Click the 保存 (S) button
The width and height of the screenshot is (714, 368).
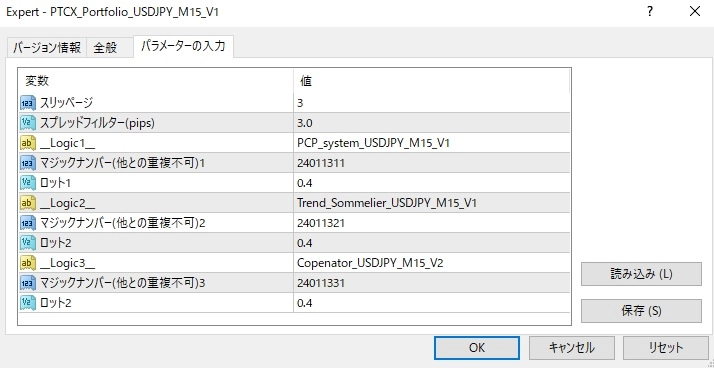point(641,311)
